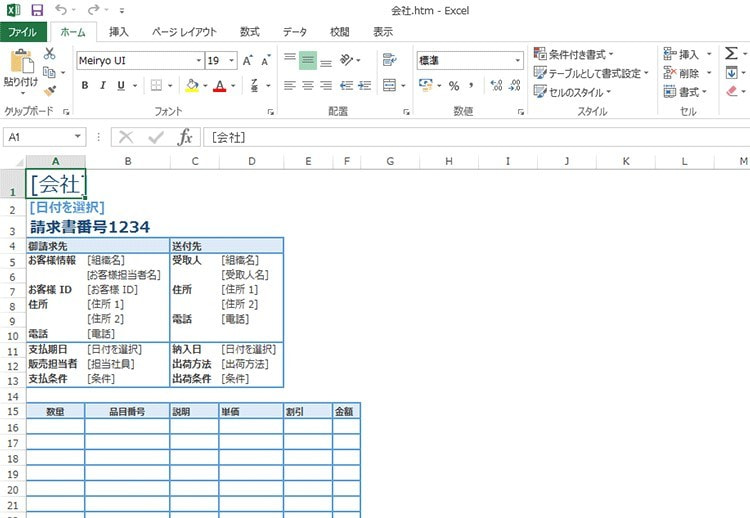Switch to the 数式 ribbon tab

[x=249, y=31]
